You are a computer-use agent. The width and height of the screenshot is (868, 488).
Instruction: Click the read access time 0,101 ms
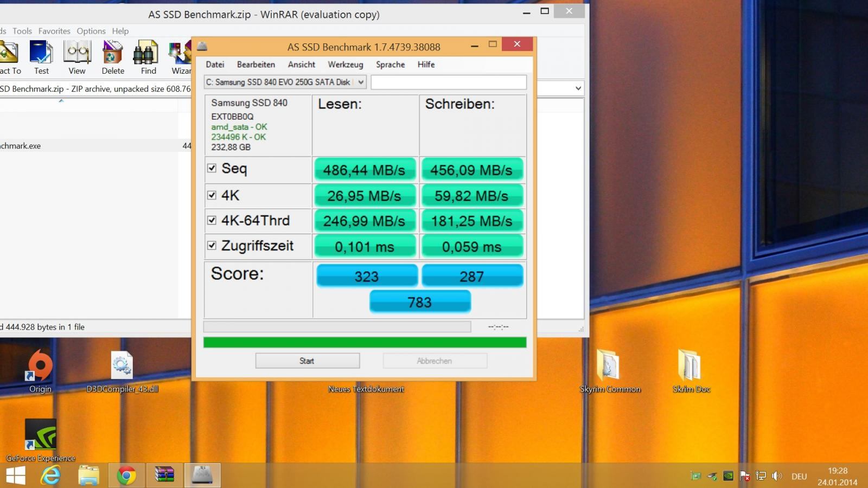click(x=365, y=246)
